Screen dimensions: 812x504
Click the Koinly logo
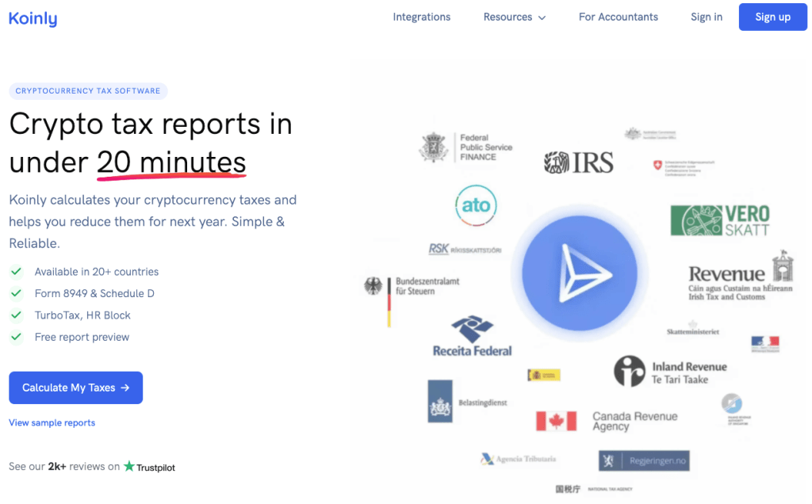[x=33, y=18]
